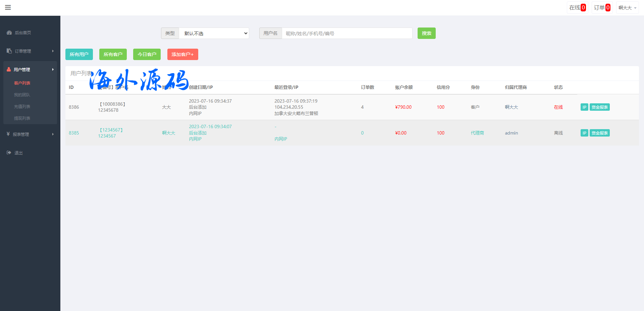644x311 pixels.
Task: Open the 啊大大 account dropdown
Action: [x=627, y=8]
